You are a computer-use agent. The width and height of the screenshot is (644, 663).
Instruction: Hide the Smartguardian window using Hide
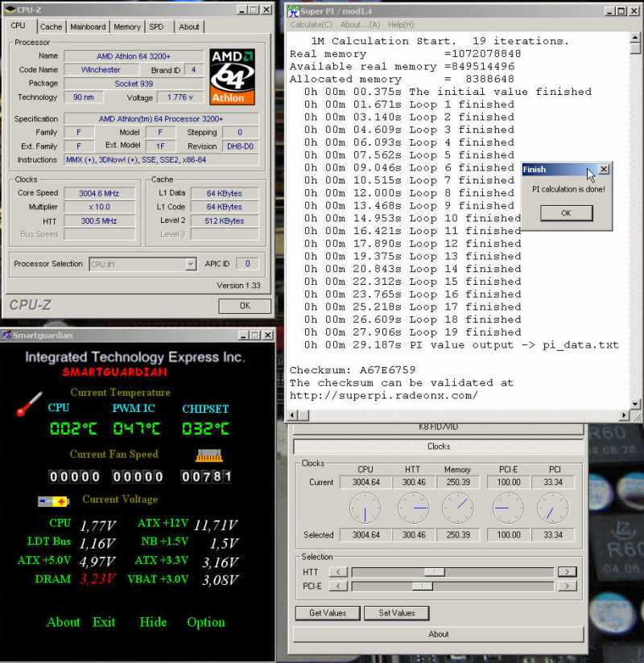click(x=153, y=622)
